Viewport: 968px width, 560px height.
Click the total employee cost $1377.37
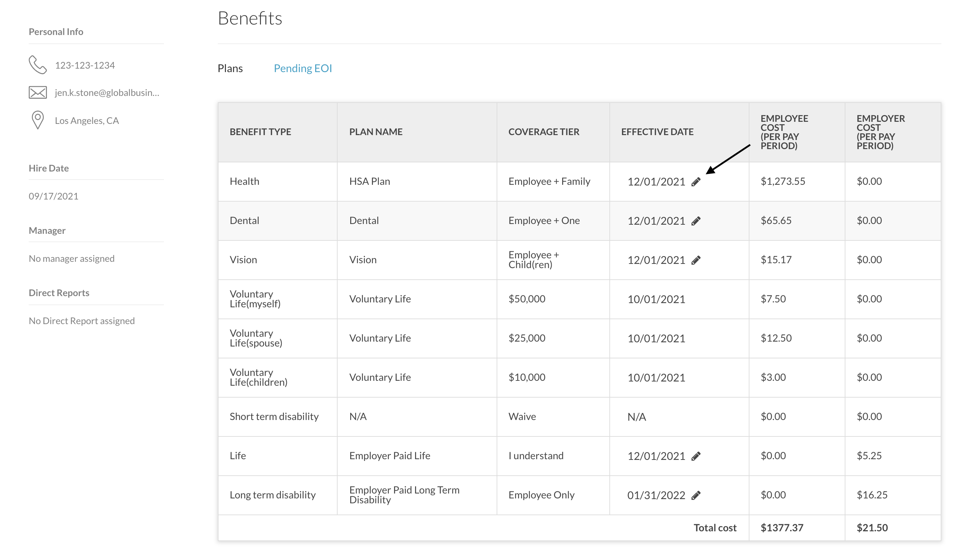pyautogui.click(x=782, y=528)
